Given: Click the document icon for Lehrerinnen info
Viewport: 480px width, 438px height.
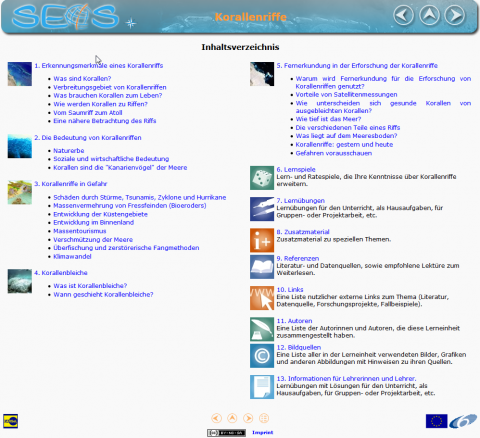Looking at the screenshot, I should [x=262, y=387].
